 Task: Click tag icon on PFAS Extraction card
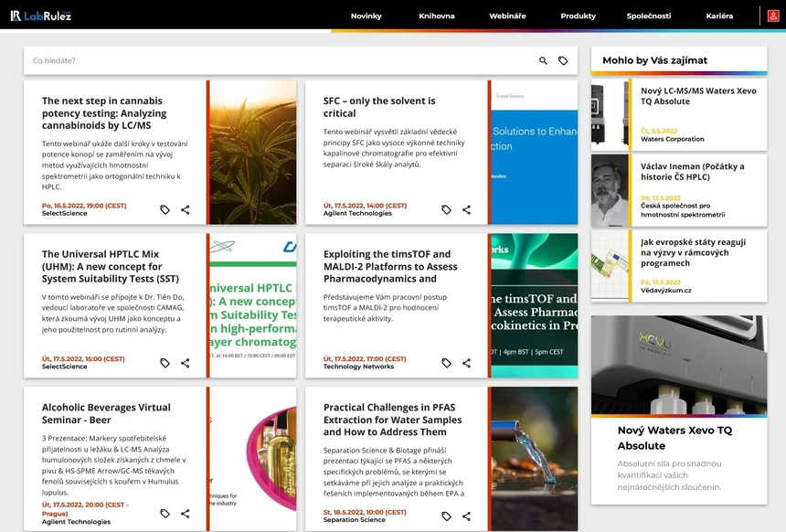pos(446,516)
